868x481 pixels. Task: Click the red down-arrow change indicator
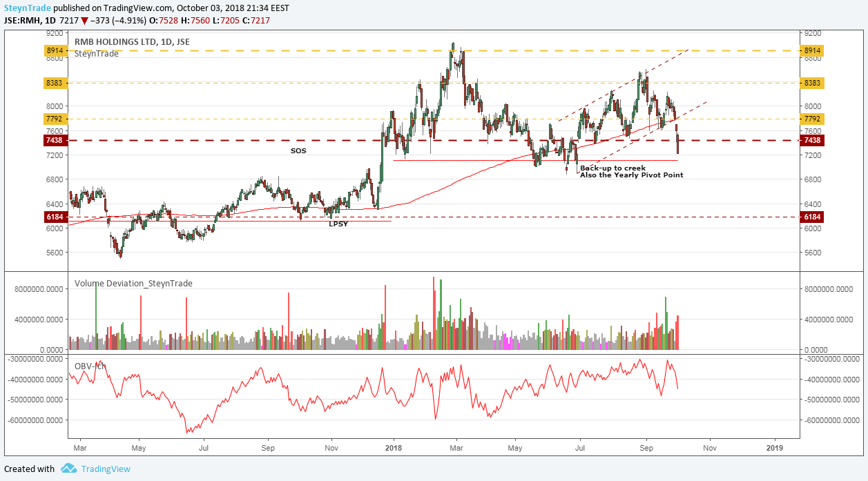tap(85, 21)
